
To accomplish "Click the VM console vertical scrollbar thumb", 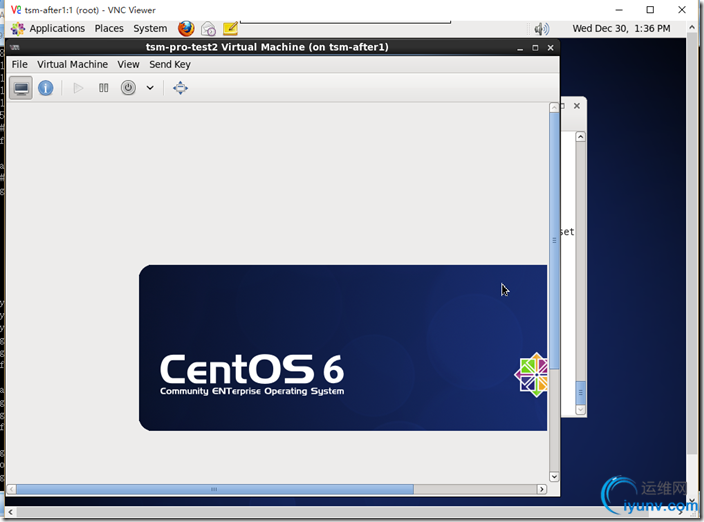I will click(554, 240).
